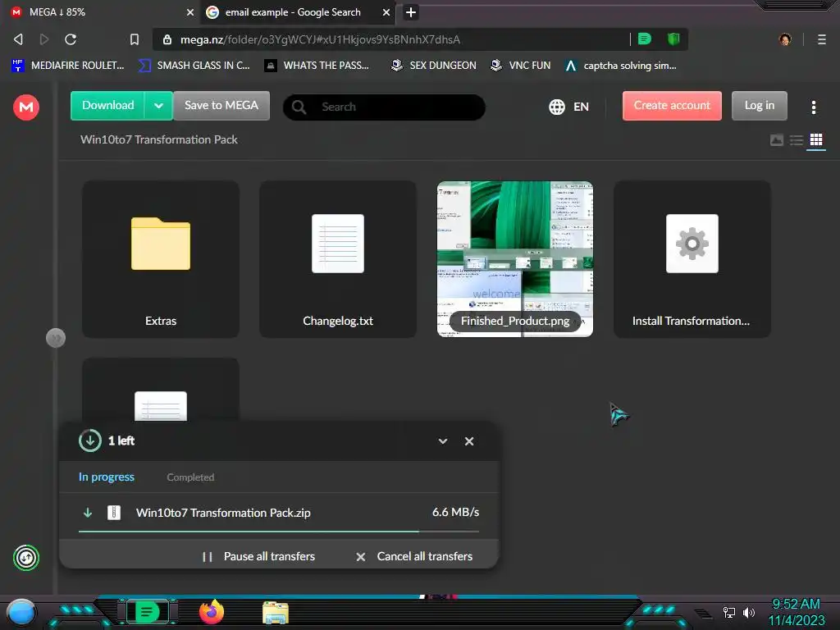Close the MEGA 85% tab

point(189,11)
